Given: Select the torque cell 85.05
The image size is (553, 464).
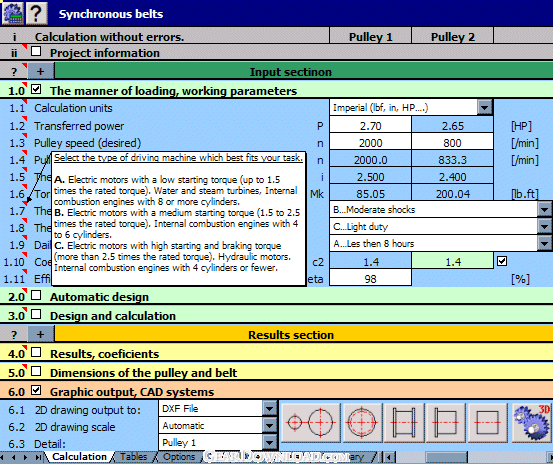Looking at the screenshot, I should [370, 194].
